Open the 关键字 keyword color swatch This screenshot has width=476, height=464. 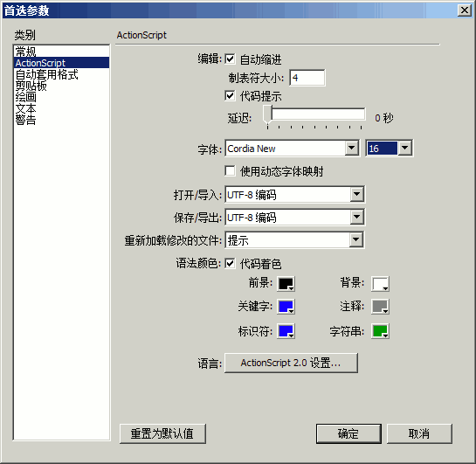(x=286, y=307)
